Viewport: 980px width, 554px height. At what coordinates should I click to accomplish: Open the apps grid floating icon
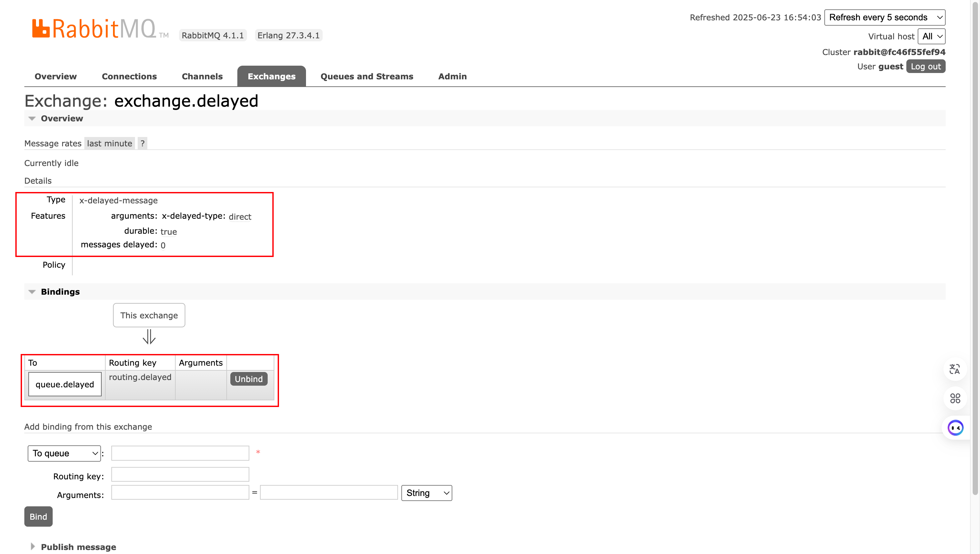[x=955, y=398]
